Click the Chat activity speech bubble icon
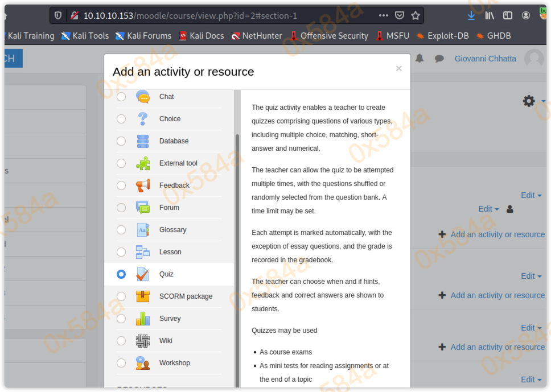 [143, 97]
